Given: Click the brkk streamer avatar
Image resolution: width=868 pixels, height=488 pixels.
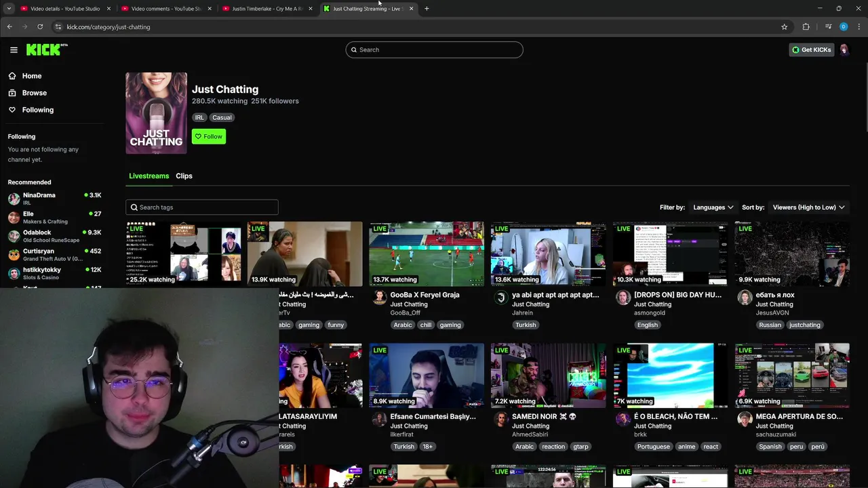Looking at the screenshot, I should (x=623, y=419).
